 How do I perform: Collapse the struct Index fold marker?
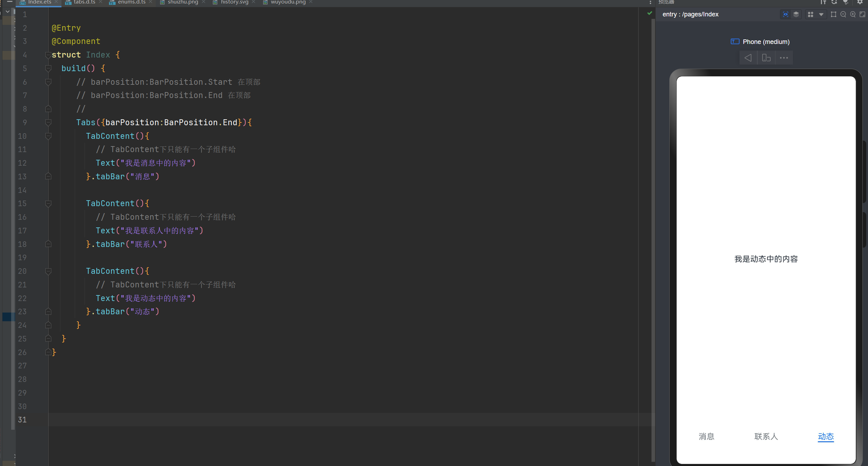point(48,55)
